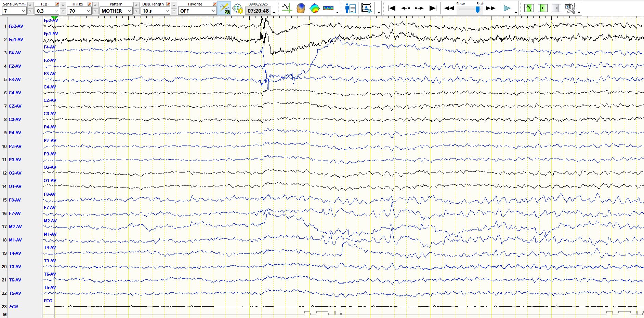Expand overflow arrow after spectrogram icon
644x318 pixels.
(338, 13)
